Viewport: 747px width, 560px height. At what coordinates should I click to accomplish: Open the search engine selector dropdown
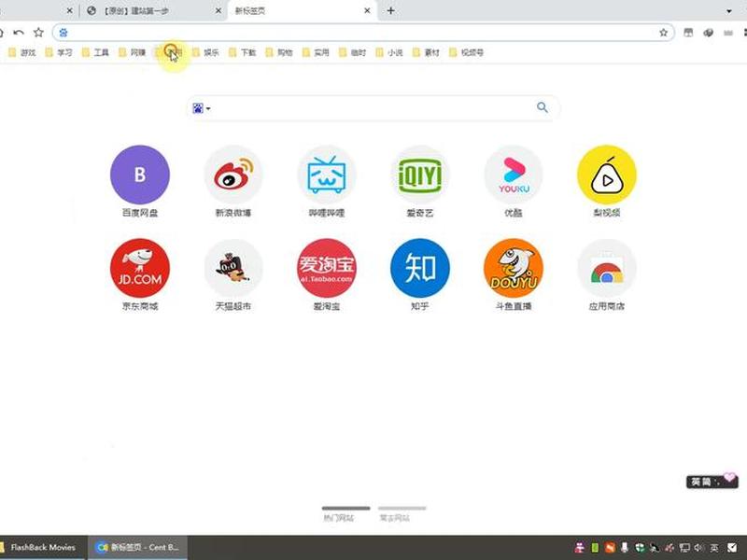click(202, 108)
